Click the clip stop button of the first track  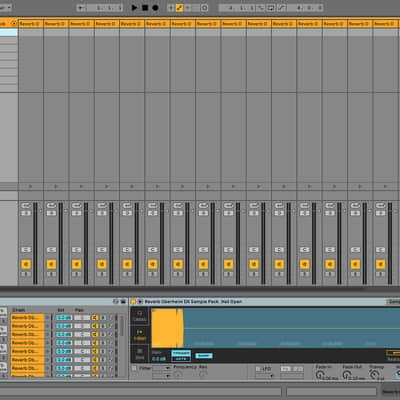pyautogui.click(x=31, y=186)
